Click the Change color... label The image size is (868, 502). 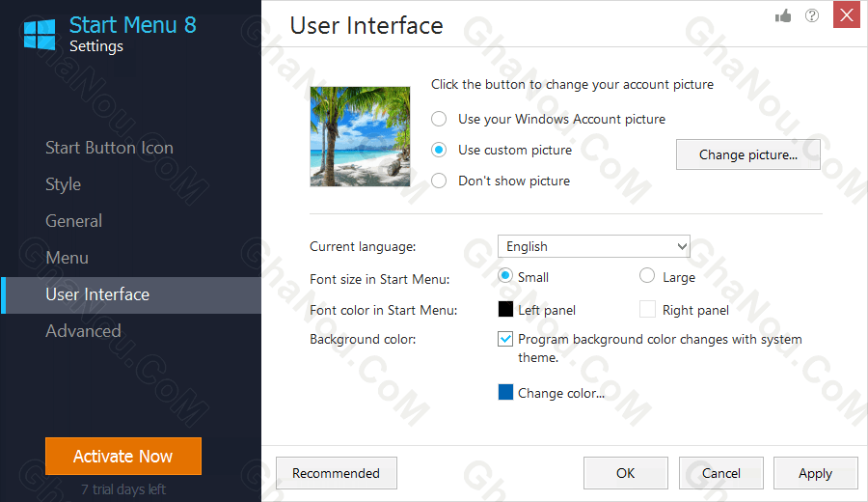(561, 393)
